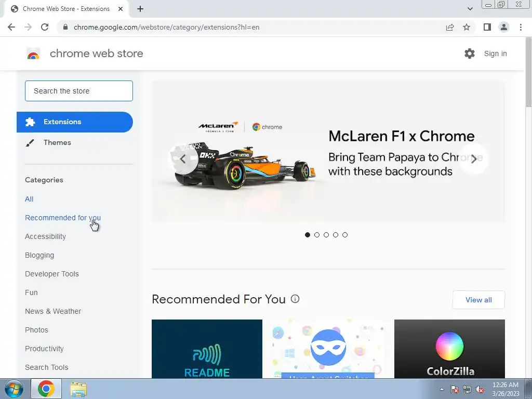Open the Productivity category
The height and width of the screenshot is (399, 532).
coord(45,349)
